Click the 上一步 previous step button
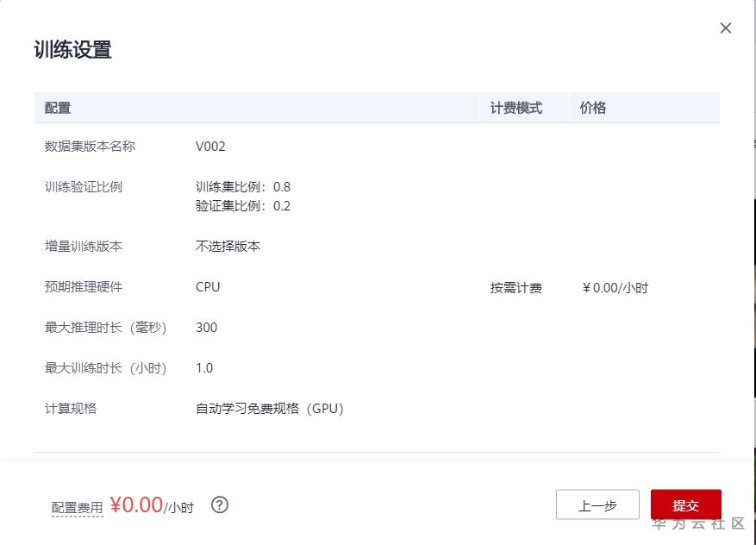 [x=597, y=504]
